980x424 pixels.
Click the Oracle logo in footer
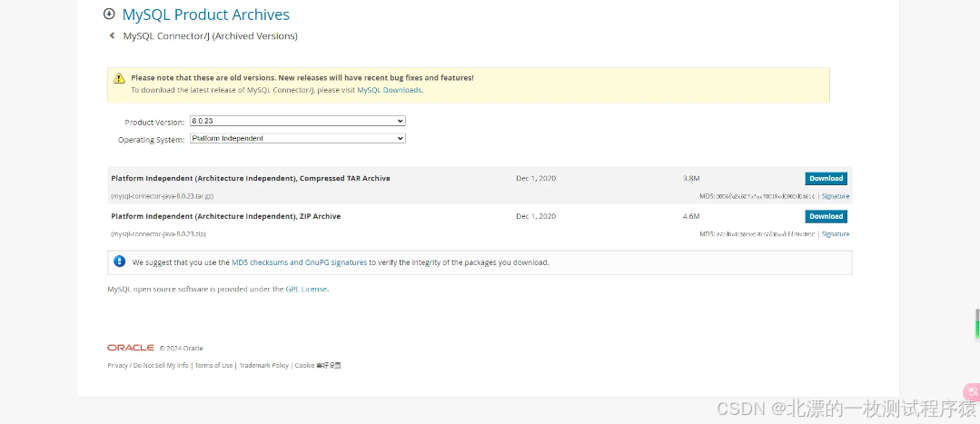point(131,348)
